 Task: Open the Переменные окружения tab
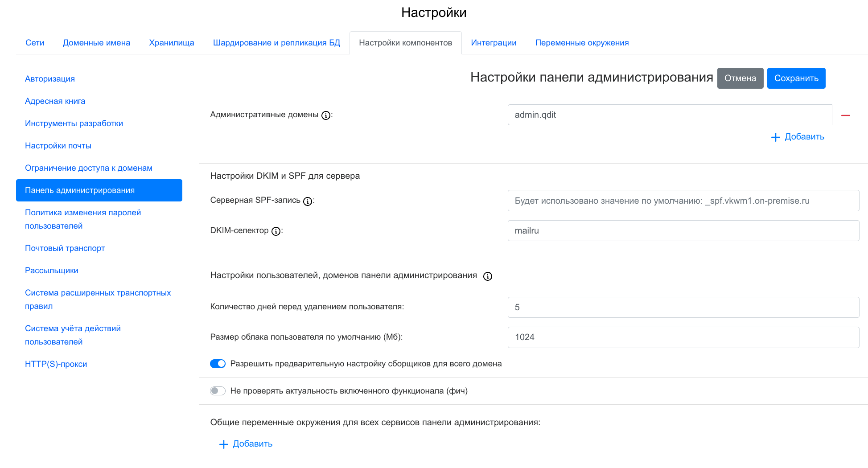pyautogui.click(x=582, y=43)
